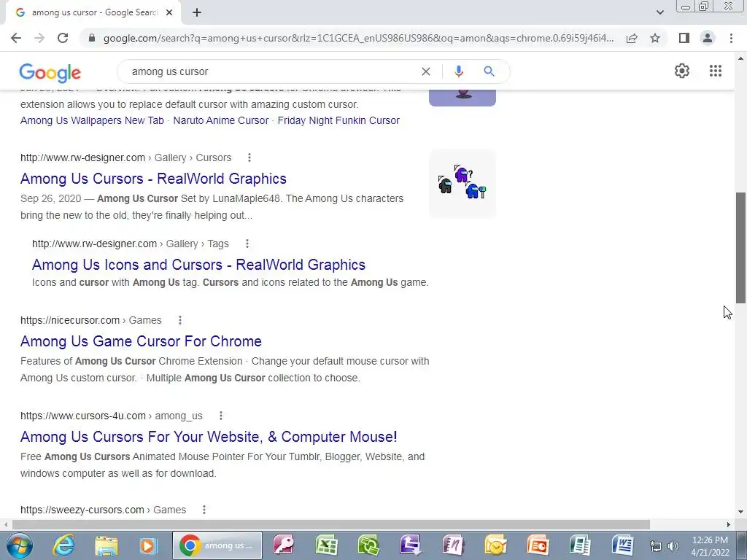Go to the Google home logo
747x560 pixels.
pyautogui.click(x=50, y=73)
